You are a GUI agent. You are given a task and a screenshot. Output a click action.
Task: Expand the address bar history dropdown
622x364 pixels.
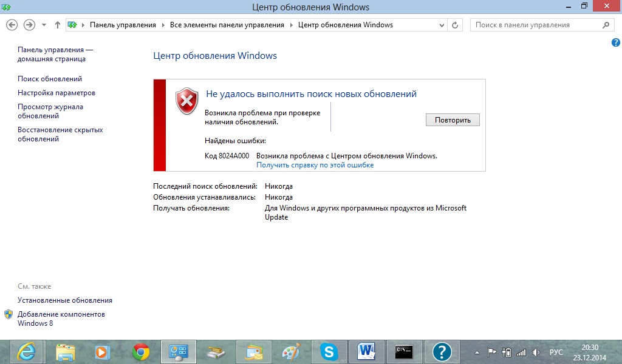[442, 25]
